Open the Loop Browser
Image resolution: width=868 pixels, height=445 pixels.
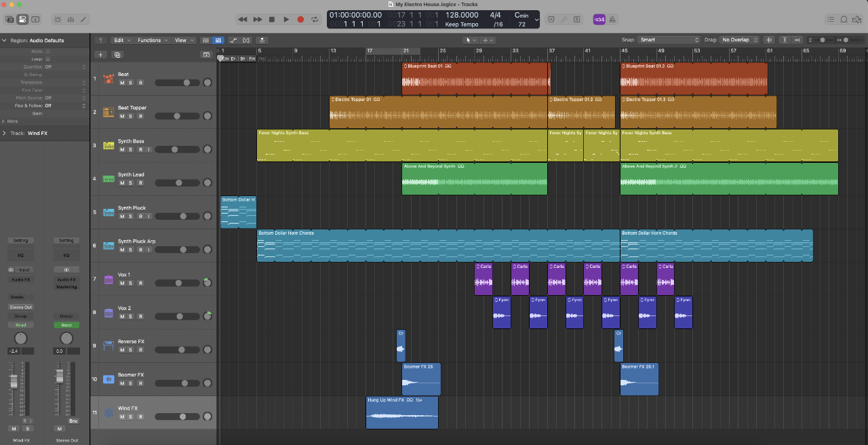coord(844,20)
